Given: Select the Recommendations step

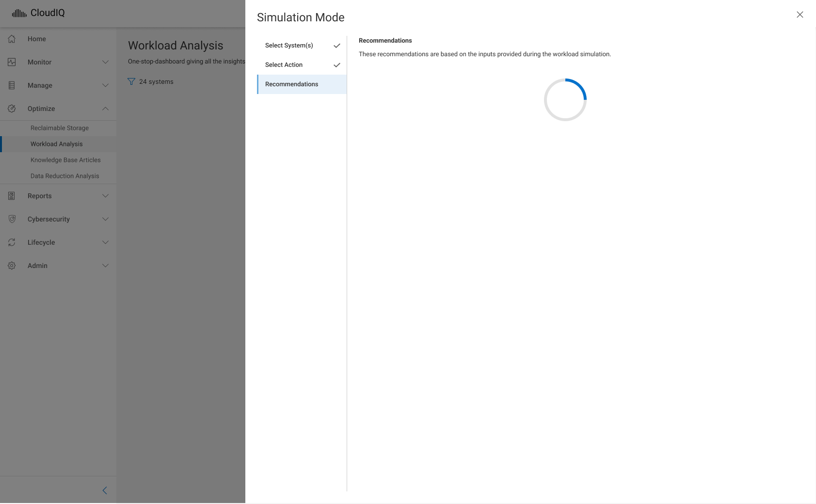Looking at the screenshot, I should coord(302,84).
